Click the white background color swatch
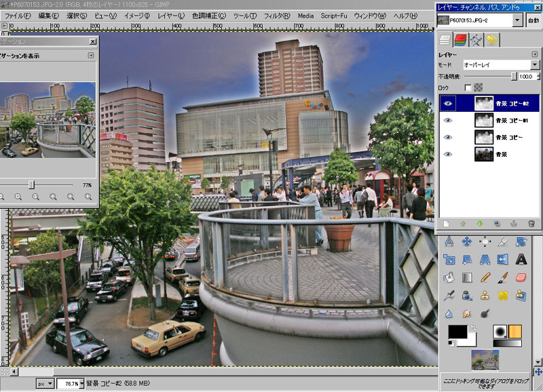Image resolution: width=543 pixels, height=392 pixels. (x=471, y=343)
